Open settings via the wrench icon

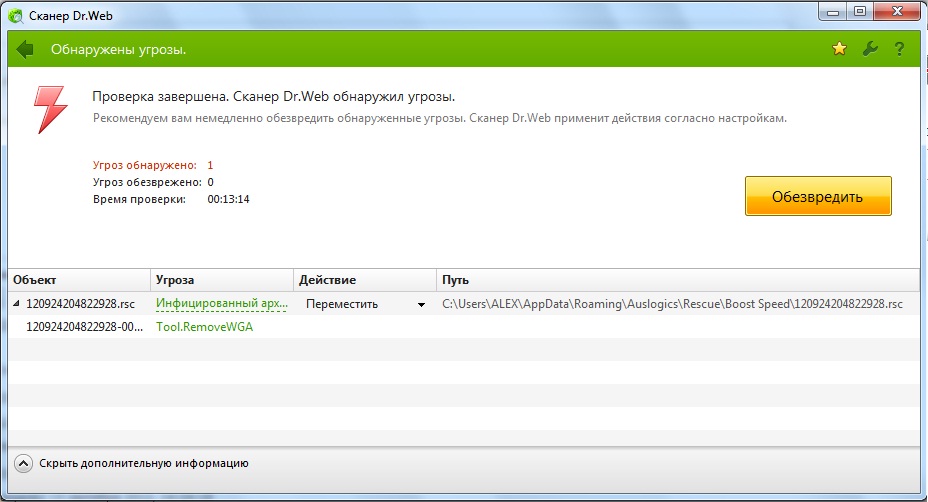tap(869, 49)
